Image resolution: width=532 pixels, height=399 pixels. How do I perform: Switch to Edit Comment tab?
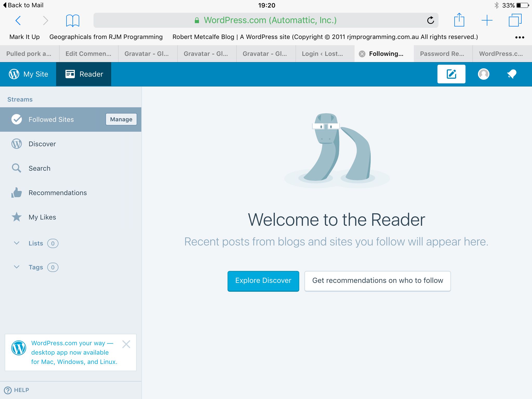pyautogui.click(x=89, y=54)
